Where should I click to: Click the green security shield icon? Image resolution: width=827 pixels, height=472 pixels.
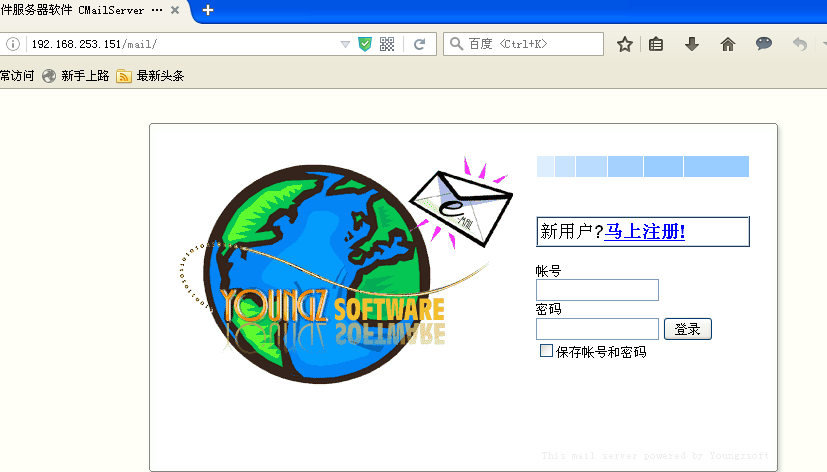coord(365,44)
